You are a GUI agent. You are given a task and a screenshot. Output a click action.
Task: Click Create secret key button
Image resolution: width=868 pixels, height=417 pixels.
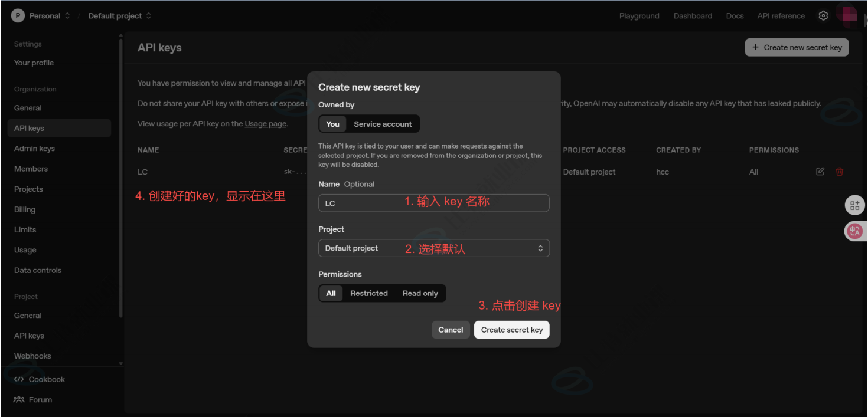pos(512,330)
